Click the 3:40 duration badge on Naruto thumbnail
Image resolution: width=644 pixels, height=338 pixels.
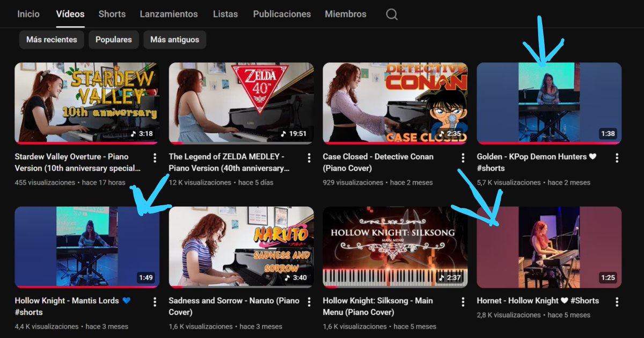tap(296, 278)
